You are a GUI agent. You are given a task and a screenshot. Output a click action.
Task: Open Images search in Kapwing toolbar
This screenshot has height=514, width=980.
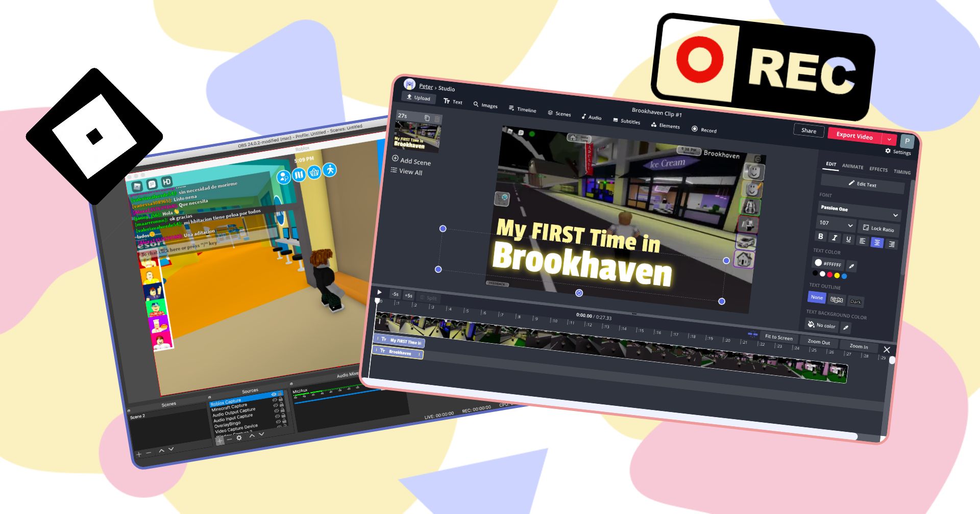tap(485, 105)
